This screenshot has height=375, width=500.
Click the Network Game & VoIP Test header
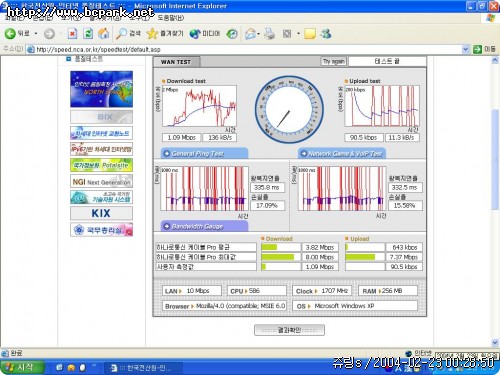(342, 154)
